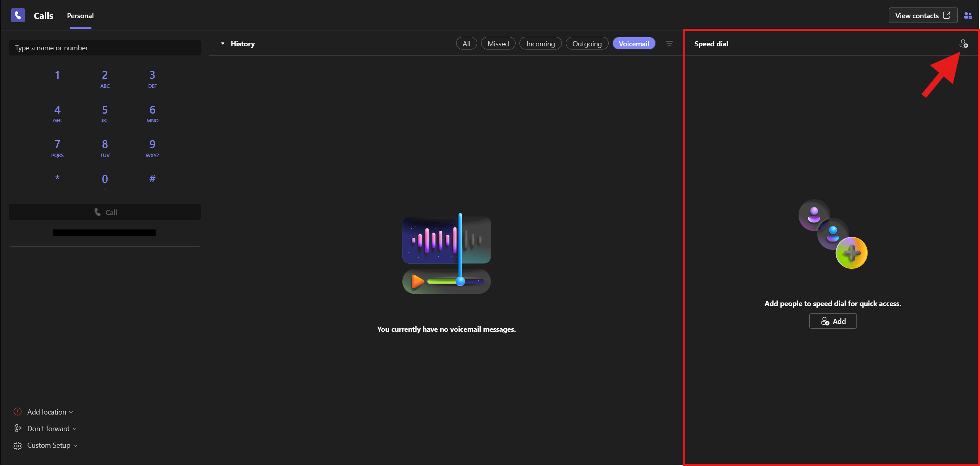Click the History heading text

click(243, 44)
